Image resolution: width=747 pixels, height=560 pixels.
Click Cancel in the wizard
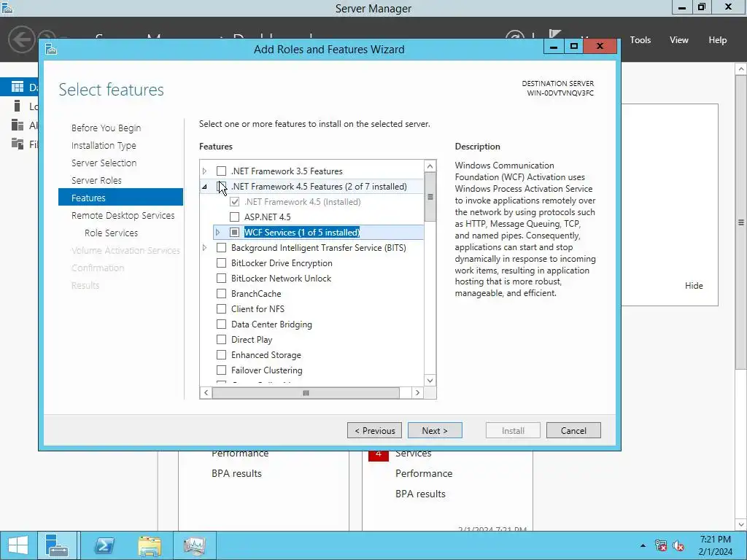pos(573,430)
